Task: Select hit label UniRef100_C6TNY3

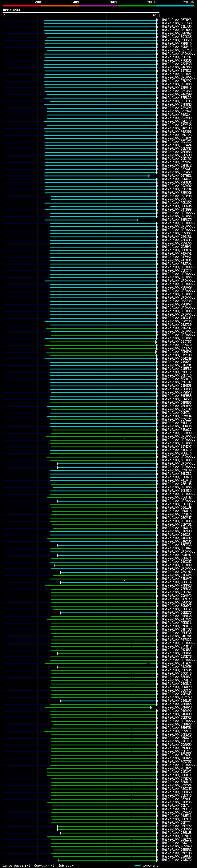Action: pos(177,20)
